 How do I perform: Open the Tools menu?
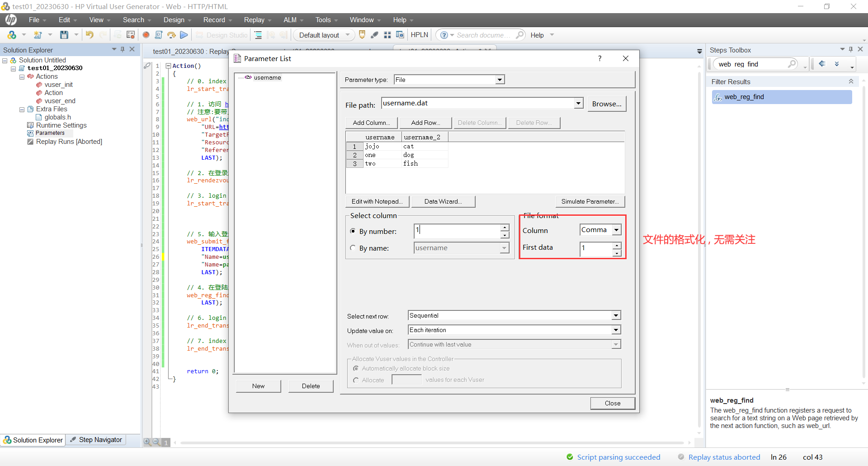[x=326, y=20]
